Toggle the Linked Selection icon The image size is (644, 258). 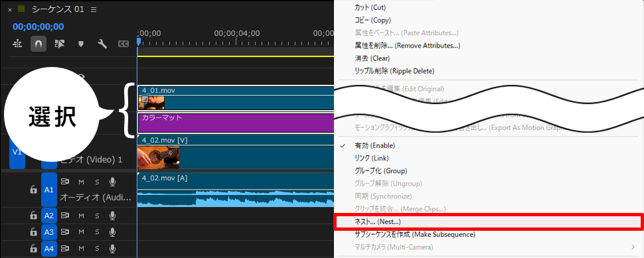[x=60, y=44]
